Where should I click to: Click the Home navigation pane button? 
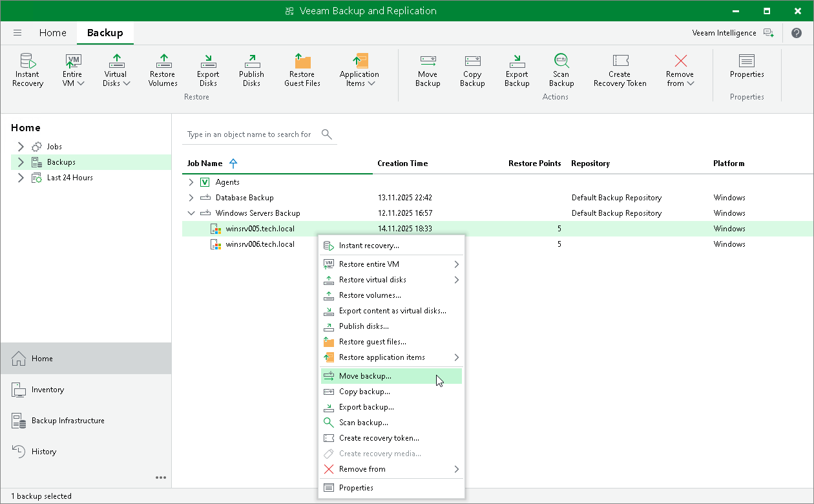pyautogui.click(x=86, y=359)
